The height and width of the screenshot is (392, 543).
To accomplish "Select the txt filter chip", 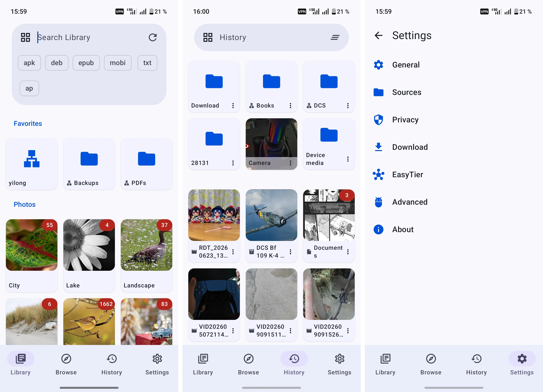I will 147,63.
